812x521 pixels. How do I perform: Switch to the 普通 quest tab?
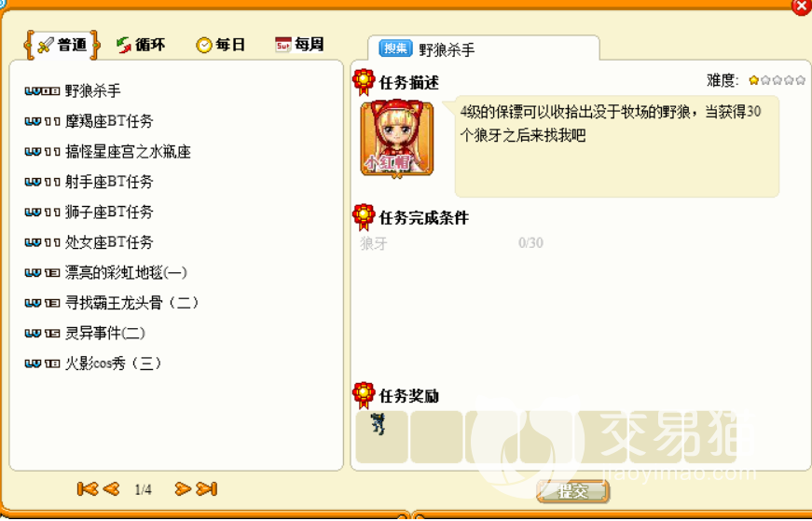[62, 45]
